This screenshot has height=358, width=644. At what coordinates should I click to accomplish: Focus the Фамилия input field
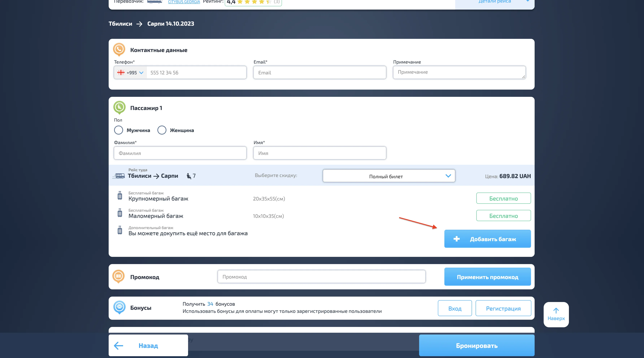coord(180,153)
